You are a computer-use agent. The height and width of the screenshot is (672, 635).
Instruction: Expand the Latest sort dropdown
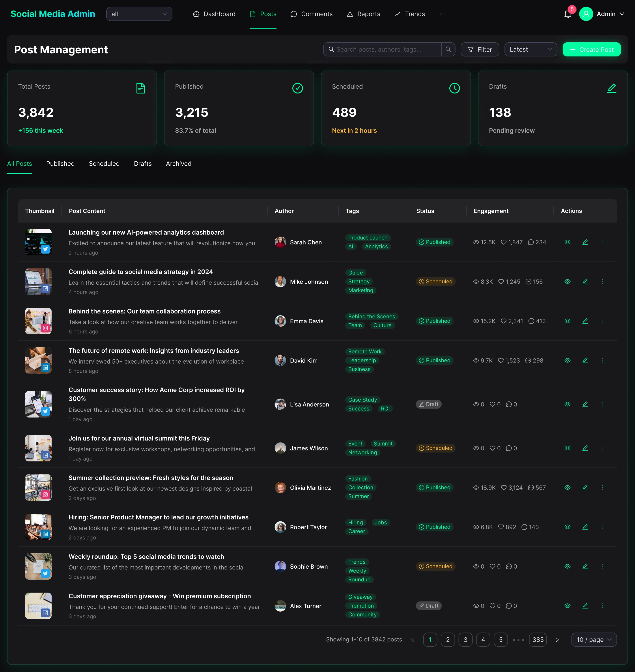click(x=530, y=49)
